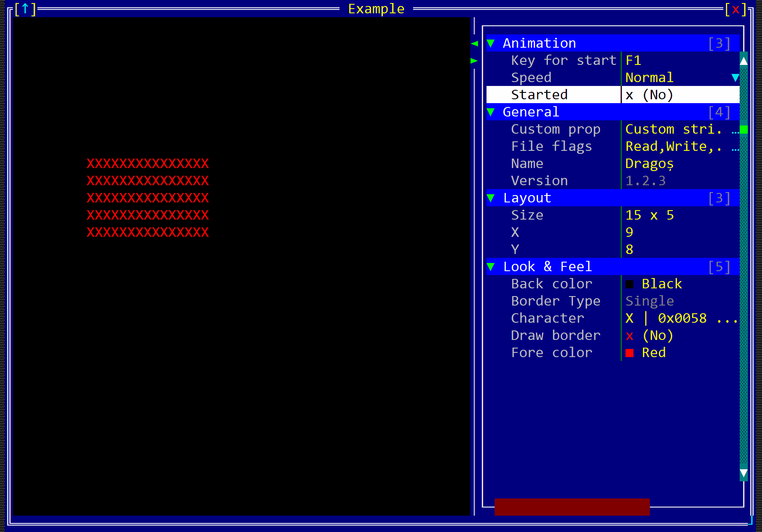Select the Name property row
762x532 pixels.
point(613,164)
